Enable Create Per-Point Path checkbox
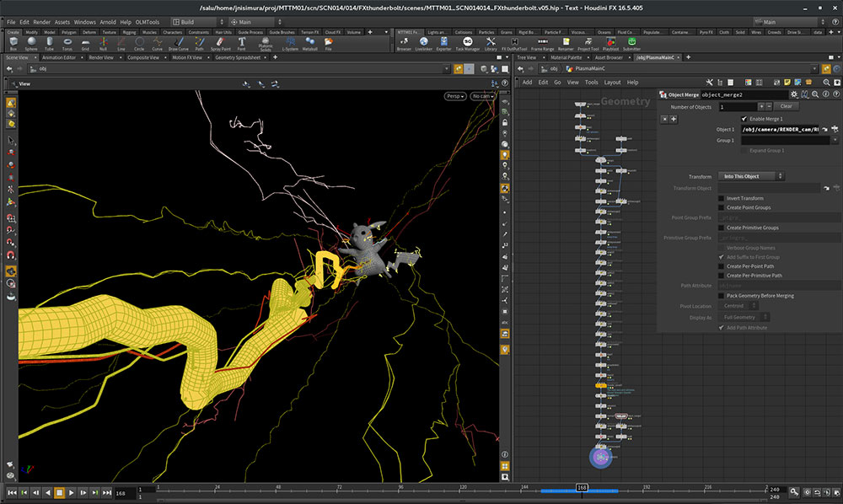The width and height of the screenshot is (843, 504). point(721,266)
